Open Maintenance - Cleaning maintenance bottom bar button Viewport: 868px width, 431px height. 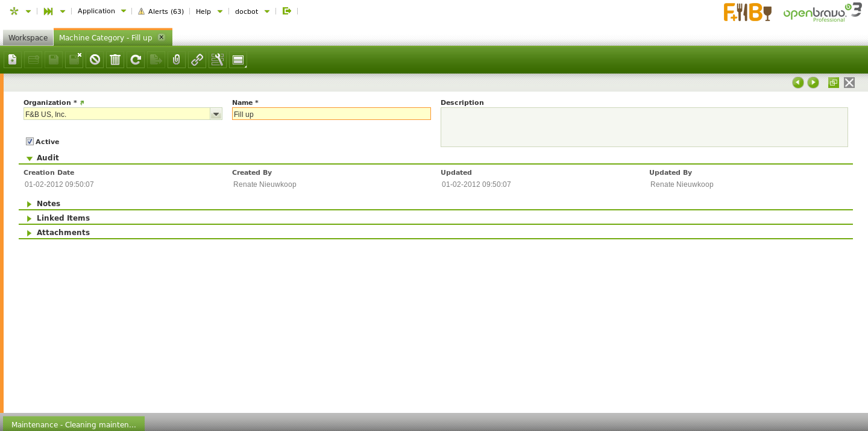point(74,424)
